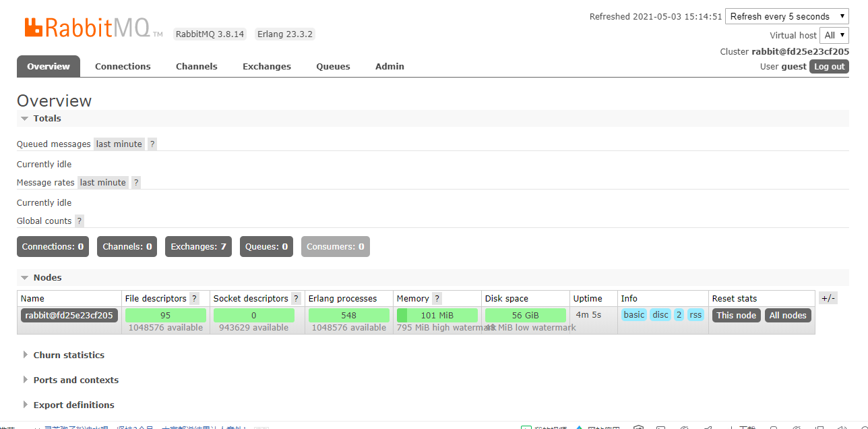
Task: Click the Socket descriptors 0 bar
Action: [254, 315]
